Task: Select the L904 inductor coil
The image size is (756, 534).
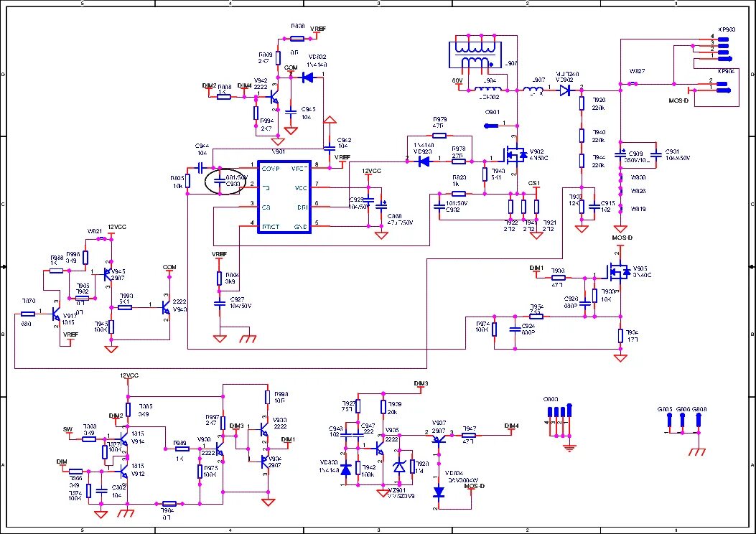Action: [487, 90]
